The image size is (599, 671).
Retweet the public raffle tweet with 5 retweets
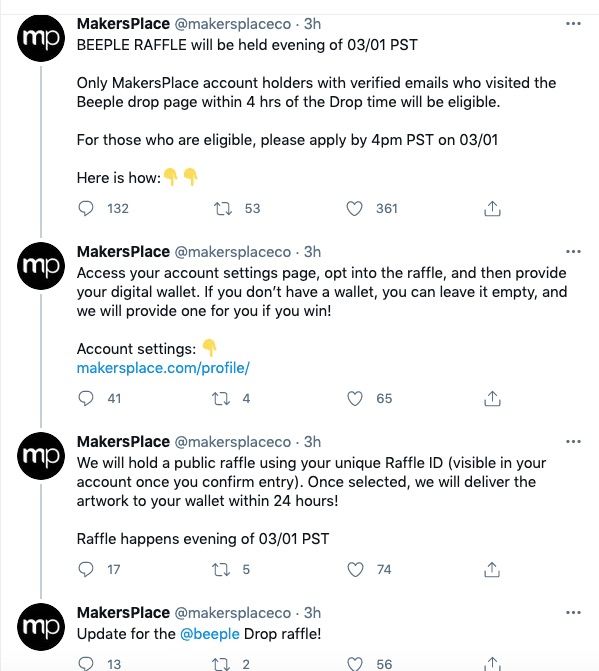coord(221,570)
